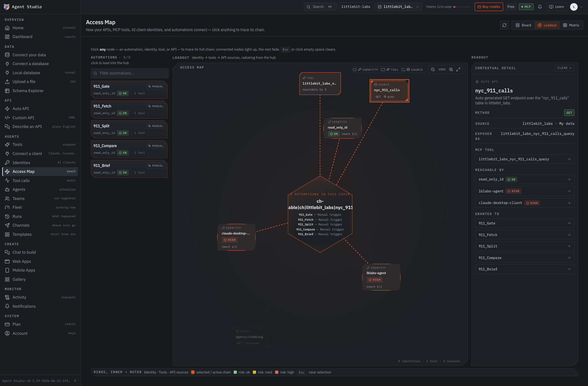This screenshot has height=386, width=588.
Task: Click the CLEAR button in Contextual Detail
Action: [x=564, y=68]
